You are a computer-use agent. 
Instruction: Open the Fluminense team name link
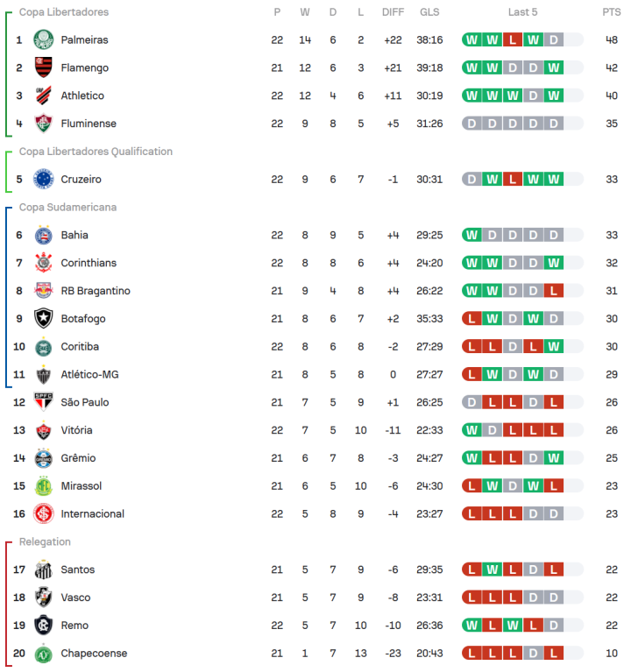tap(89, 124)
